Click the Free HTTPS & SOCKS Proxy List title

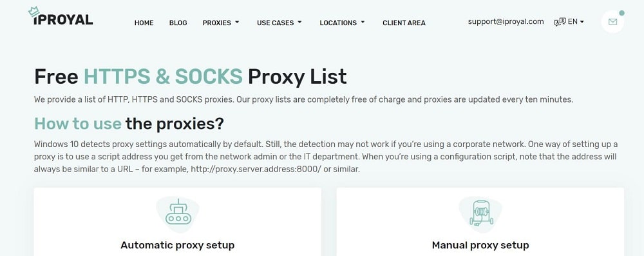click(x=191, y=77)
